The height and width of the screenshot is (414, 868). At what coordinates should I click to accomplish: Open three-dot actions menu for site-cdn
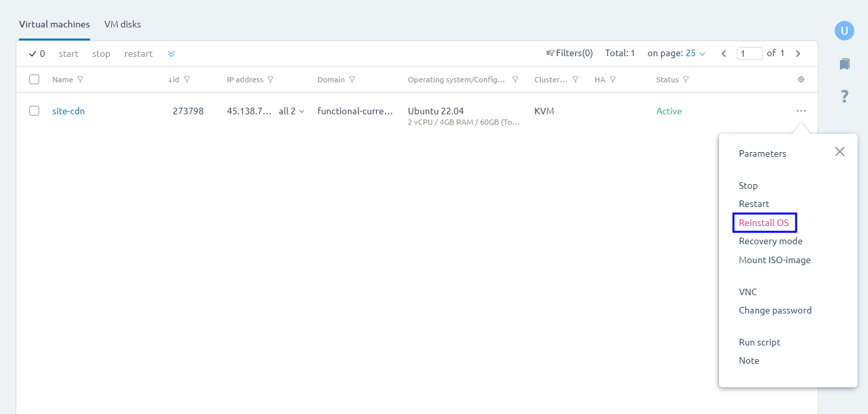801,111
